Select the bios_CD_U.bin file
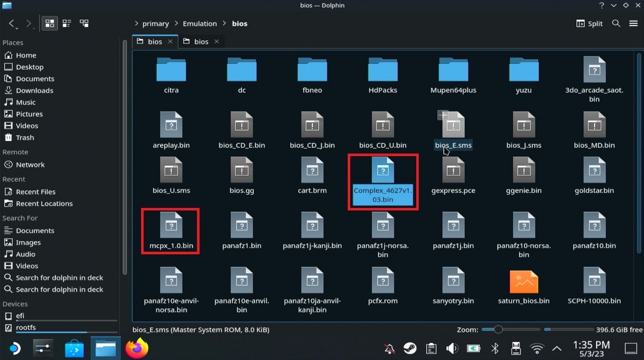Image resolution: width=644 pixels, height=360 pixels. point(383,130)
